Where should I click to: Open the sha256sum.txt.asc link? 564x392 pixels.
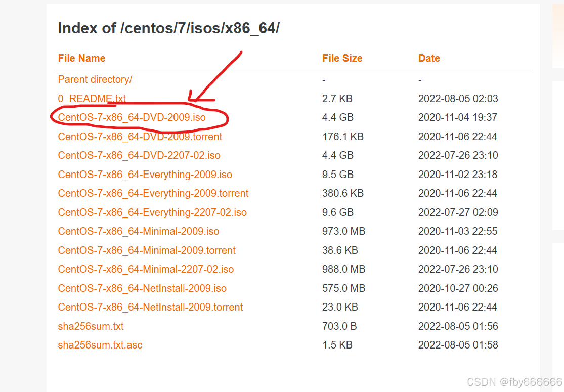pos(100,345)
